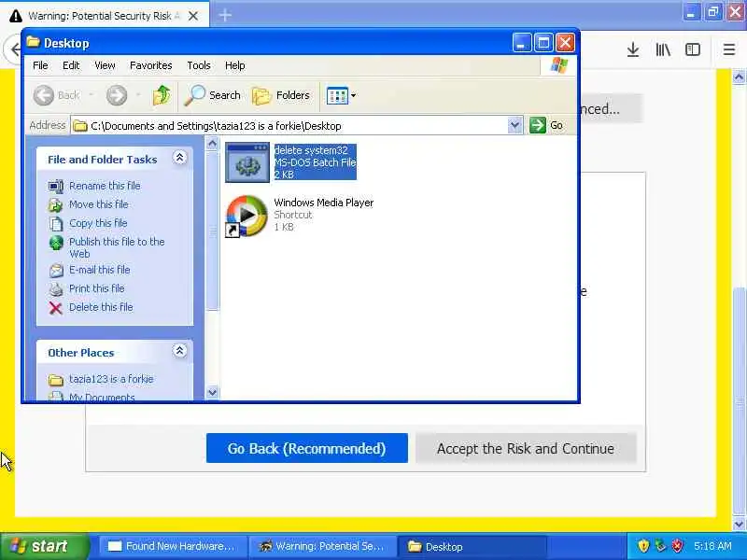The height and width of the screenshot is (560, 747).
Task: Open My Documents in Other Places
Action: pyautogui.click(x=102, y=397)
